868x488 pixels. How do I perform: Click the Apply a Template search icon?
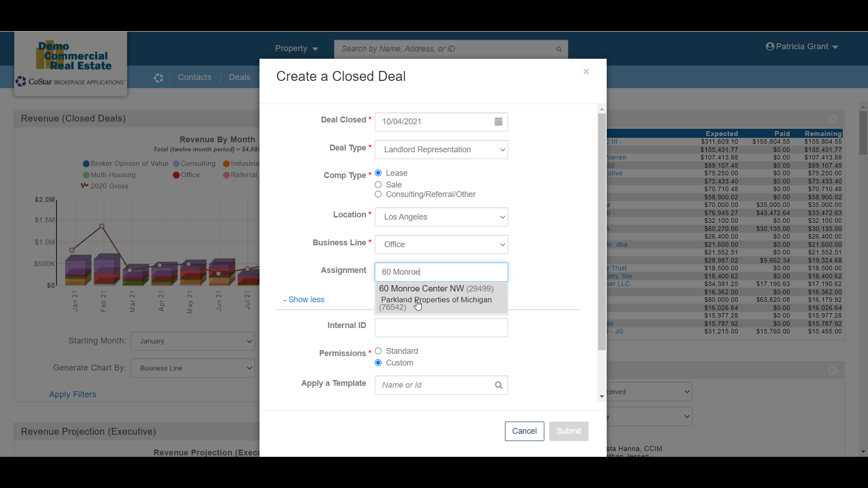(x=498, y=385)
